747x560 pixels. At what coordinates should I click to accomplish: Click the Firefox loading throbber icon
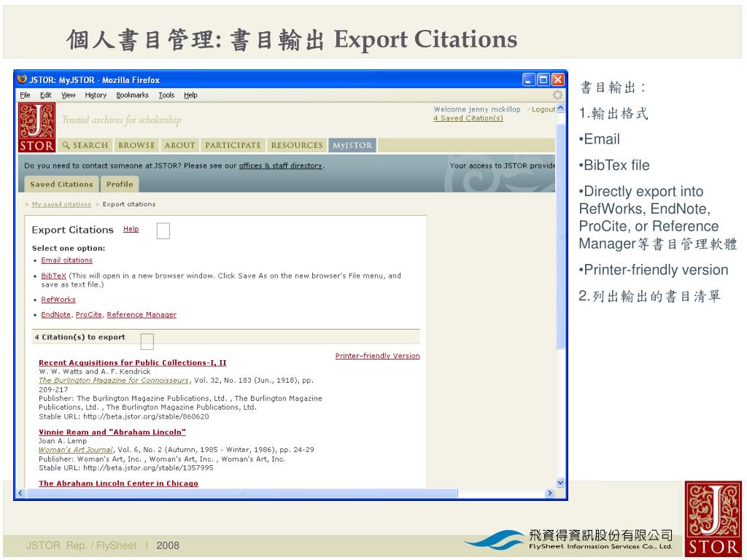point(557,95)
